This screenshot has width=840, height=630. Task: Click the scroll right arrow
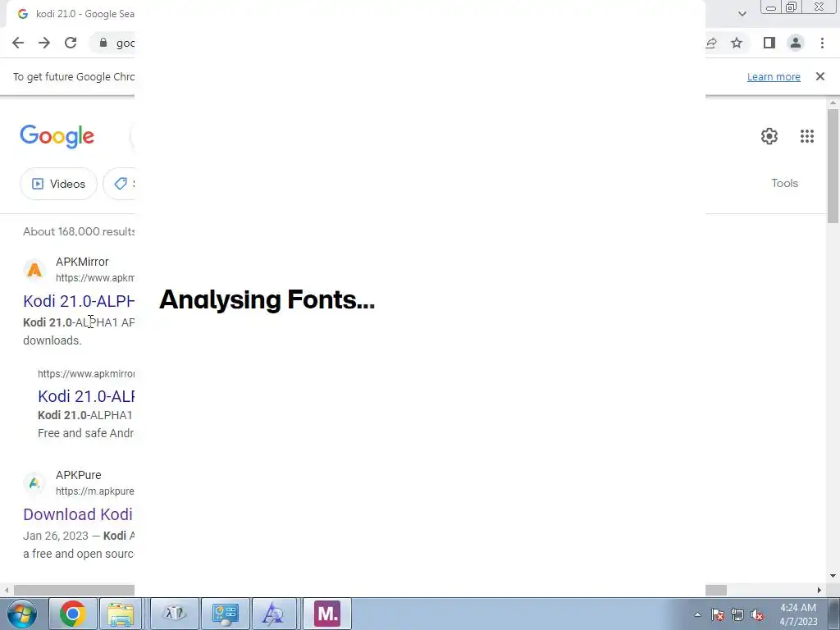(x=819, y=590)
